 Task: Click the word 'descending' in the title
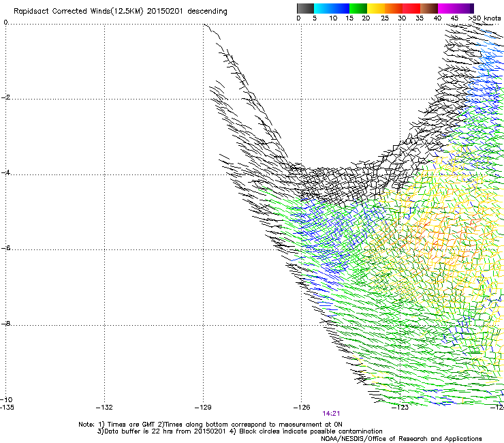pos(207,12)
